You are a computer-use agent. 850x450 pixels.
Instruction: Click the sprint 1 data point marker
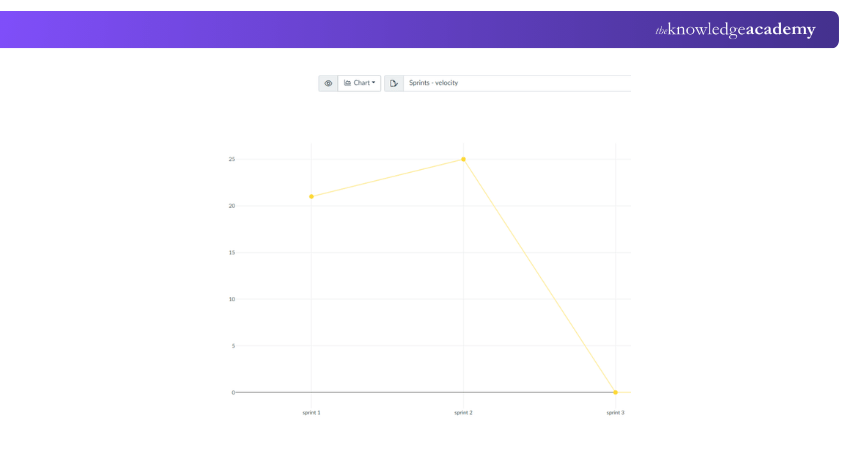point(311,197)
